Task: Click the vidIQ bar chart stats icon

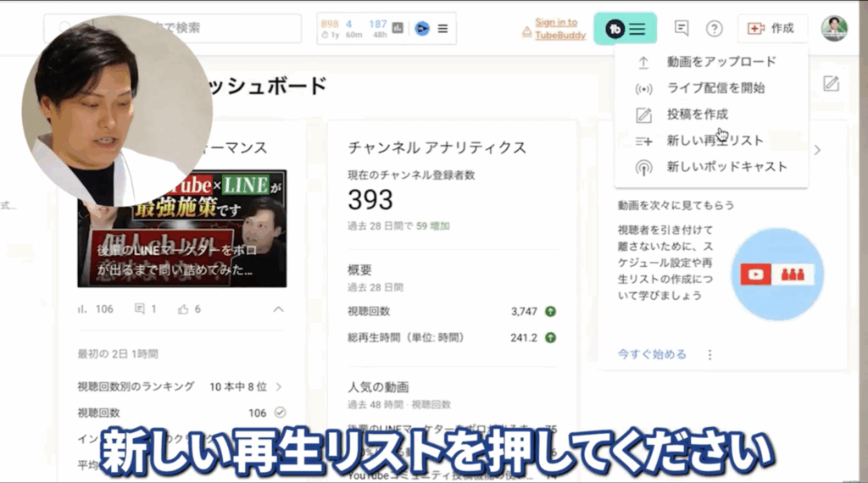Action: pos(399,28)
